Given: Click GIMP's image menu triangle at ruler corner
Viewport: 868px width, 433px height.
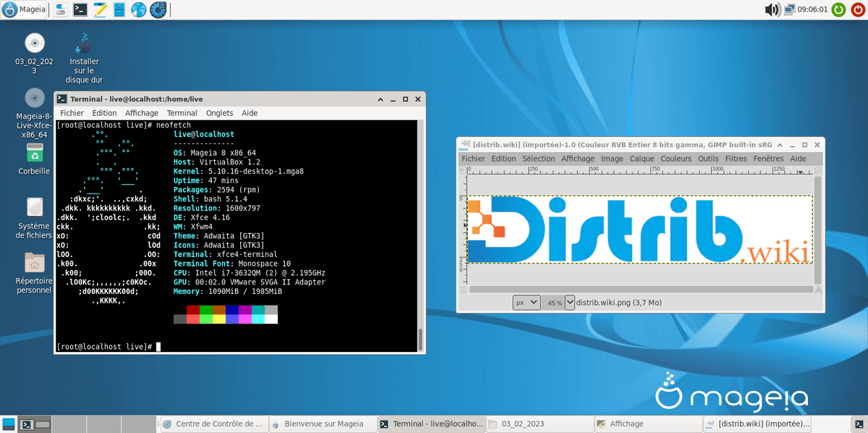Looking at the screenshot, I should point(464,170).
